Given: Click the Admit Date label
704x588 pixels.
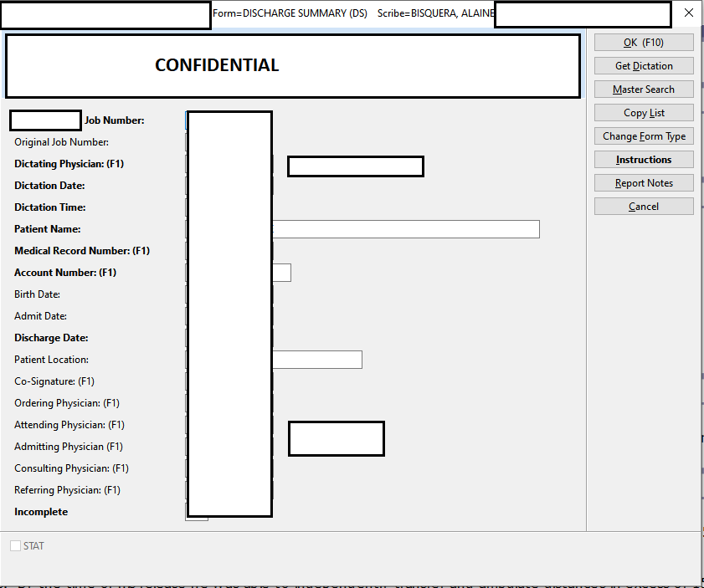Looking at the screenshot, I should [x=40, y=316].
